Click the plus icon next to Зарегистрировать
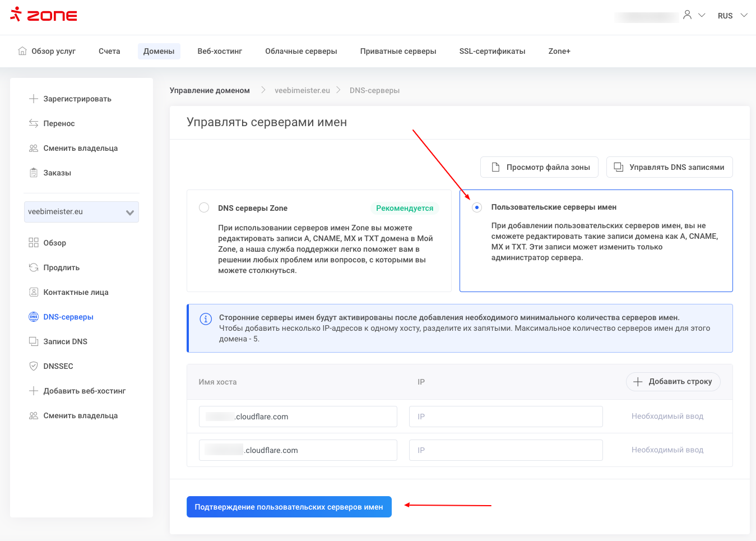 click(x=34, y=99)
